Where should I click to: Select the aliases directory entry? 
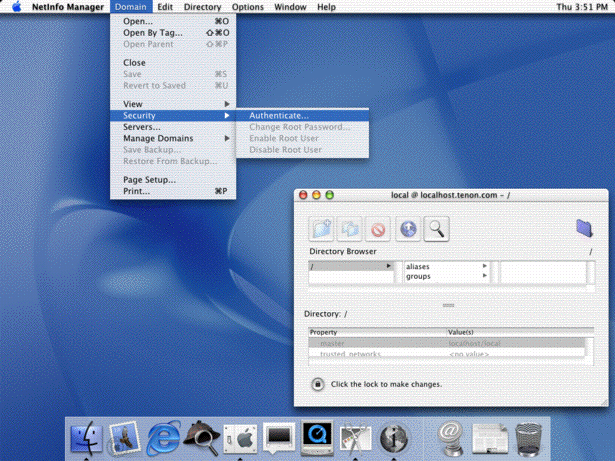(418, 266)
